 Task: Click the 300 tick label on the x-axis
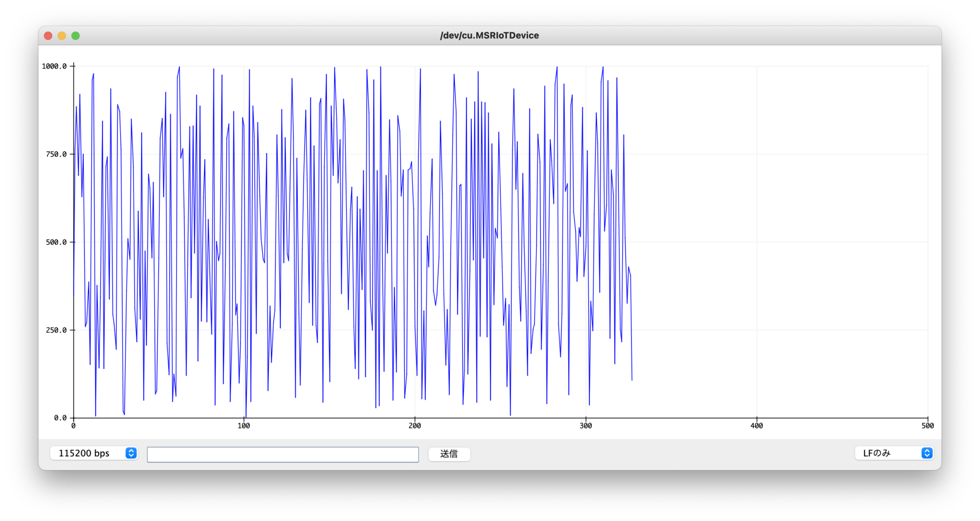[585, 425]
